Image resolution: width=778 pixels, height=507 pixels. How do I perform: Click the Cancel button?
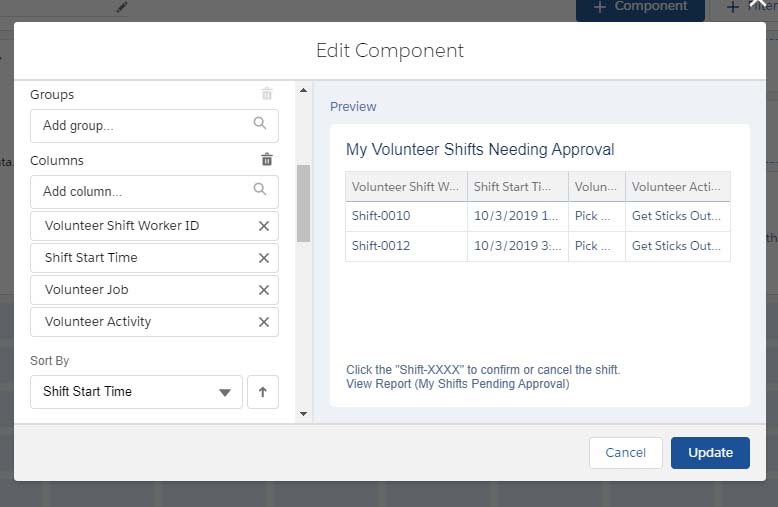tap(625, 453)
